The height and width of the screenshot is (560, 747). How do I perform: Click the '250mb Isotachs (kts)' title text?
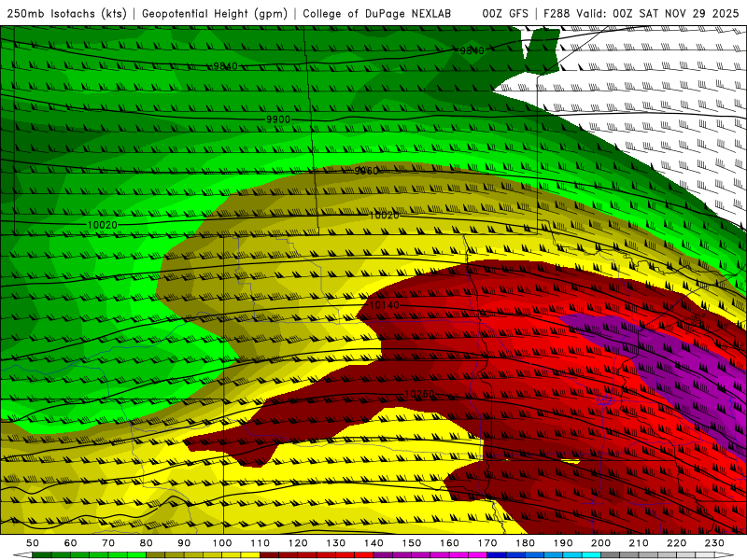(66, 14)
